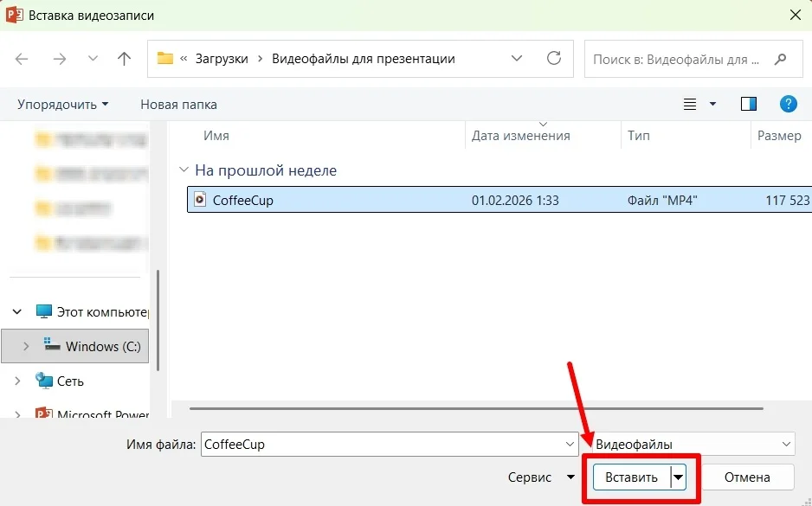Image resolution: width=812 pixels, height=506 pixels.
Task: Refresh the folder view
Action: click(x=553, y=58)
